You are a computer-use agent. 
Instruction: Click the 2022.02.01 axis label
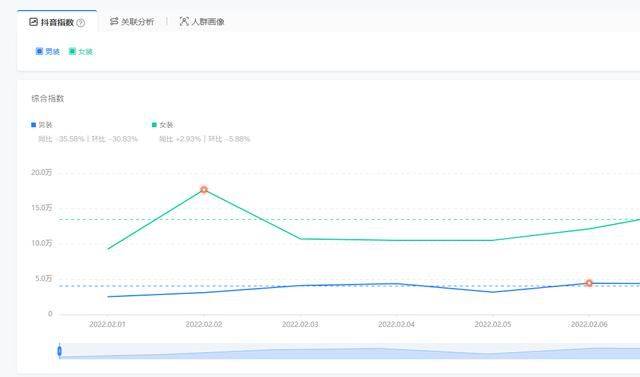tap(107, 324)
